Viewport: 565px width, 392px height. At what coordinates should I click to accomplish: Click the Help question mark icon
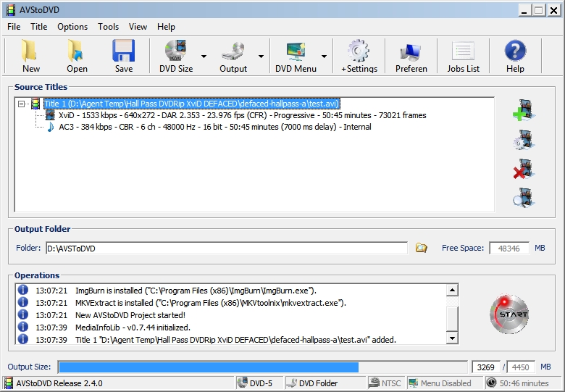click(x=515, y=56)
